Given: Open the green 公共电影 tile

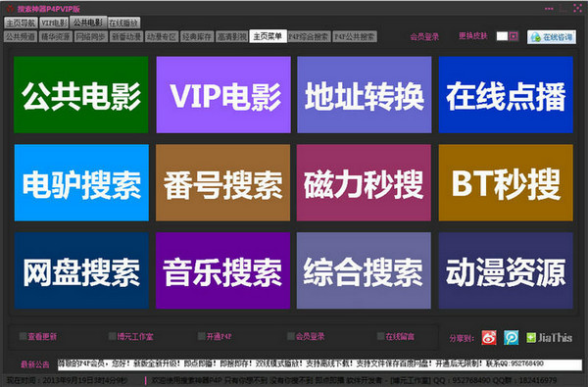Looking at the screenshot, I should 81,94.
